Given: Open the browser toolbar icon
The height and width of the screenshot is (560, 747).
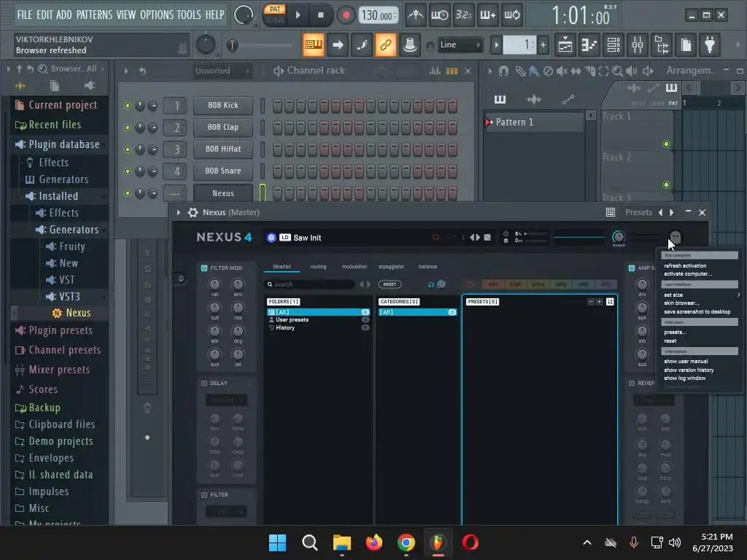Looking at the screenshot, I should pyautogui.click(x=662, y=45).
